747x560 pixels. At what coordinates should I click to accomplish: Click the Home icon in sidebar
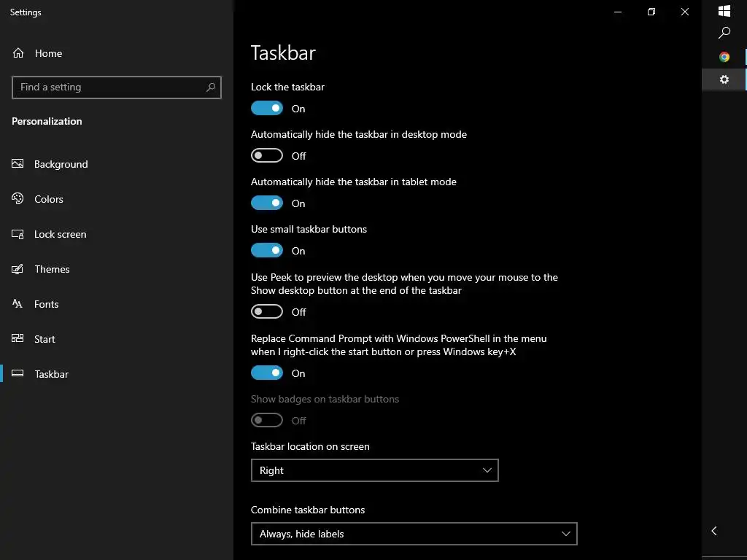(x=18, y=53)
